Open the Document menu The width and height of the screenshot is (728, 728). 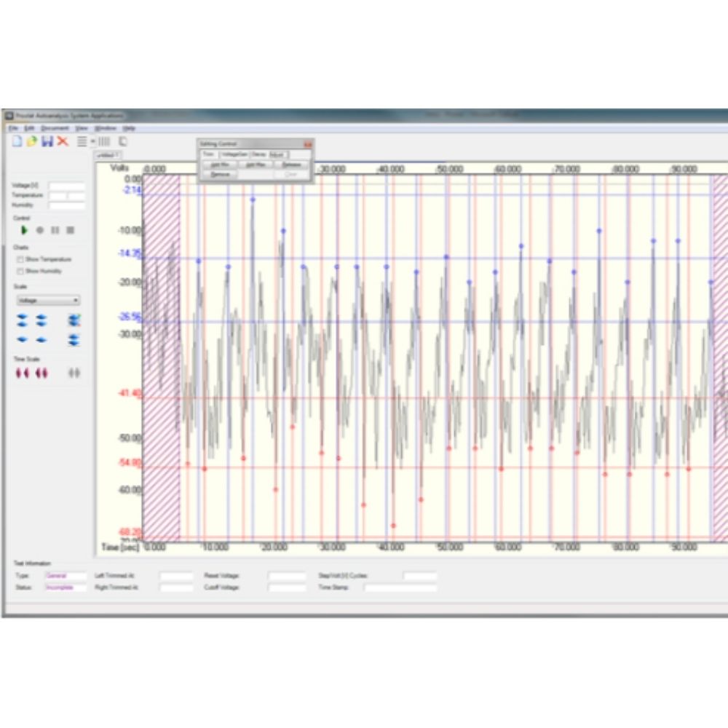pyautogui.click(x=55, y=128)
